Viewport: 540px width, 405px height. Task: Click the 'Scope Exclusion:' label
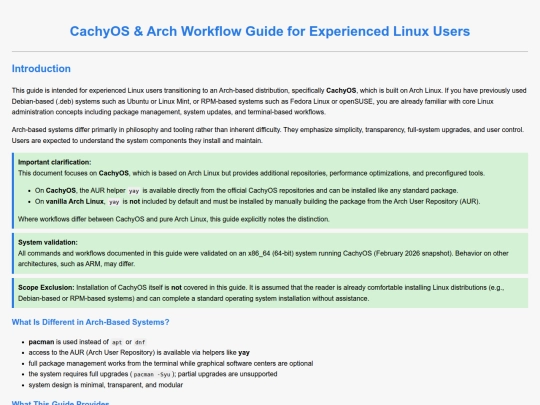(x=46, y=288)
